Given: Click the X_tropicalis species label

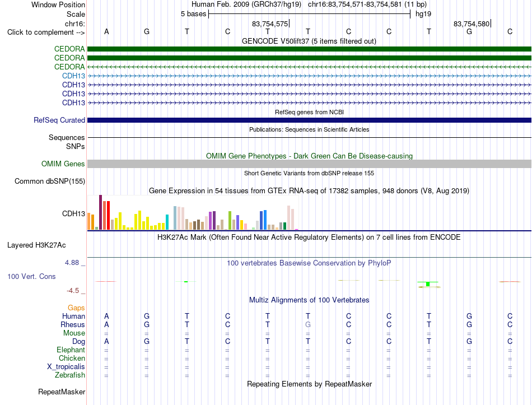Looking at the screenshot, I should [x=66, y=367].
